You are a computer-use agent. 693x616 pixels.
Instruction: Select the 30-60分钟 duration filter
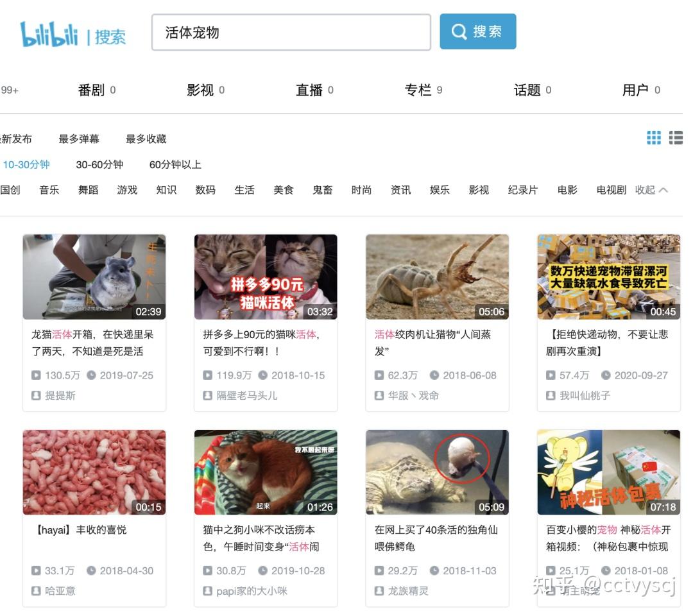coord(99,164)
